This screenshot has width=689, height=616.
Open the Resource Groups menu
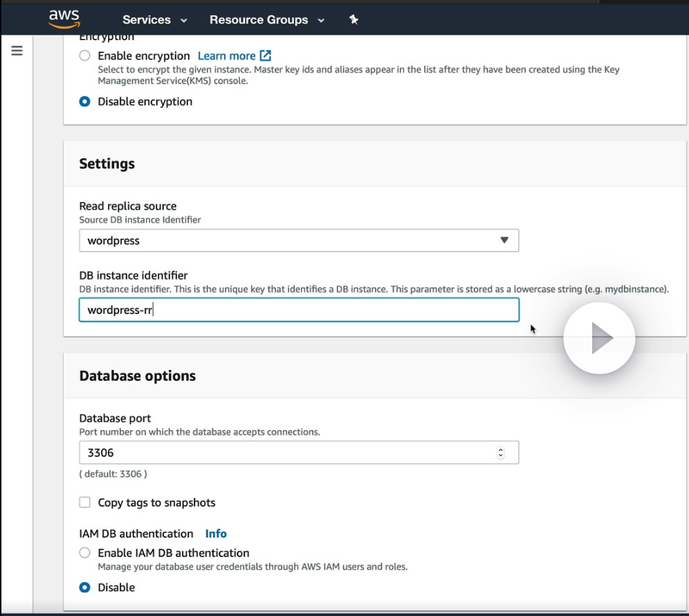tap(258, 19)
